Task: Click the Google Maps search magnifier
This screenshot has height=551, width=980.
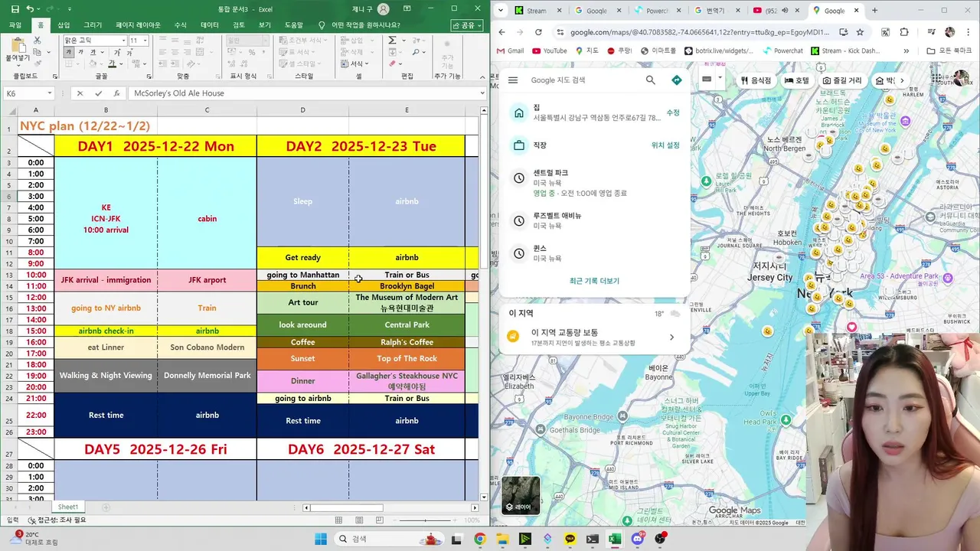Action: click(x=650, y=80)
